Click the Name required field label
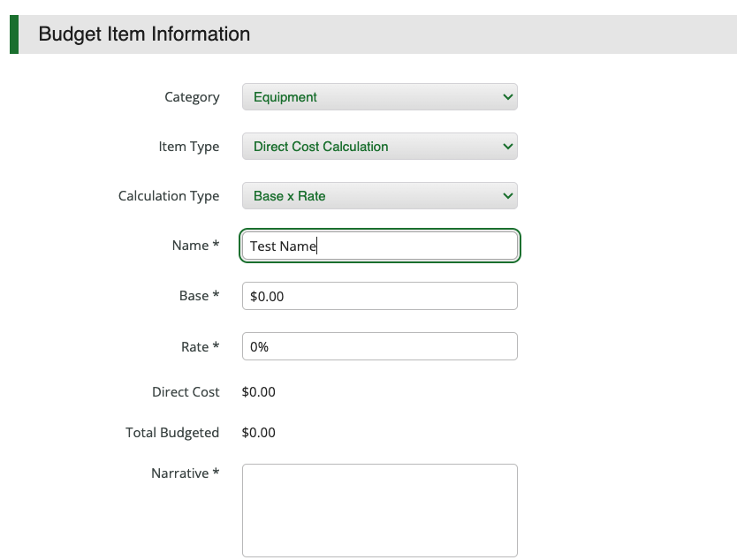This screenshot has height=560, width=737. click(194, 246)
